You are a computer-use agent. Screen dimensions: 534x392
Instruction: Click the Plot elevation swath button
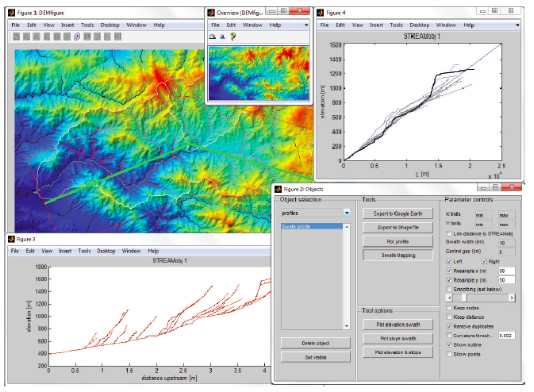click(398, 325)
